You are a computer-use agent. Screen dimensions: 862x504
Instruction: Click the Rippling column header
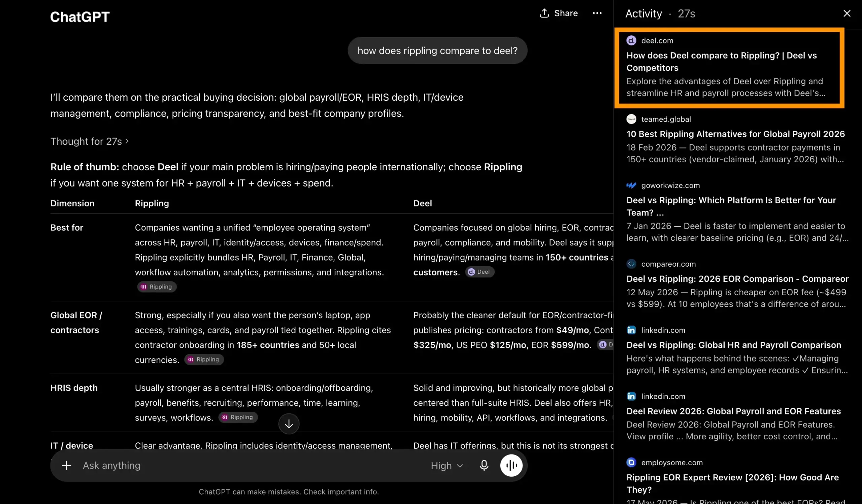[152, 203]
